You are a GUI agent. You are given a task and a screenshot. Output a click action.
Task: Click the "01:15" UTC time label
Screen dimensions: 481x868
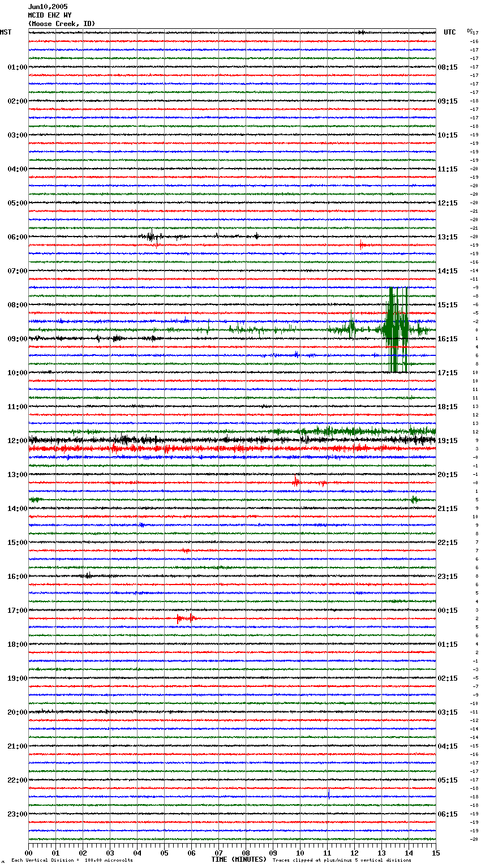pyautogui.click(x=448, y=644)
